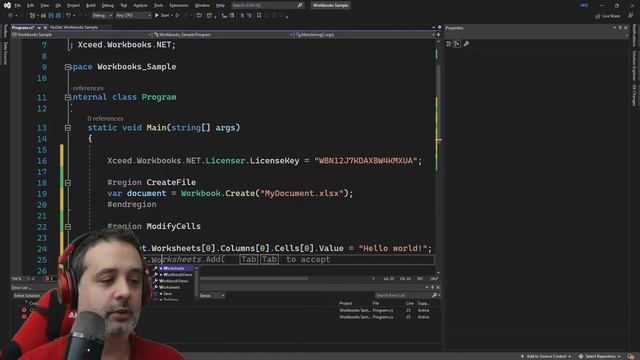This screenshot has width=640, height=360.
Task: Open the Debug menu
Action: tap(108, 5)
